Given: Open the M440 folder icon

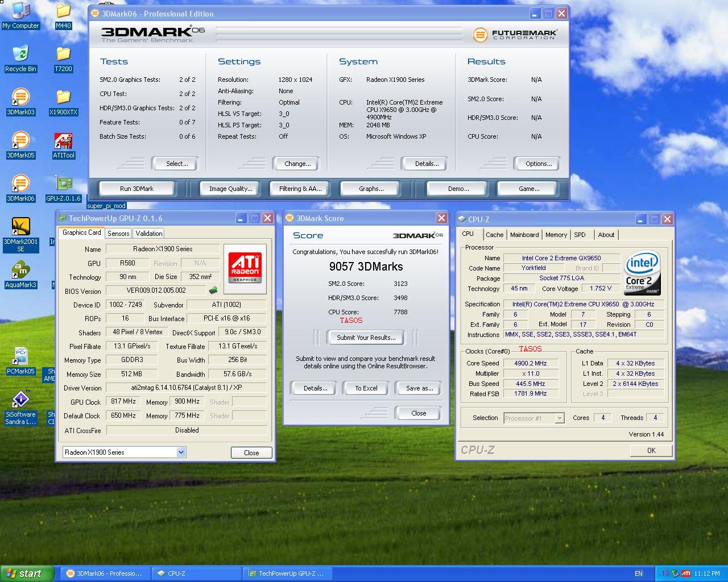Looking at the screenshot, I should point(63,15).
